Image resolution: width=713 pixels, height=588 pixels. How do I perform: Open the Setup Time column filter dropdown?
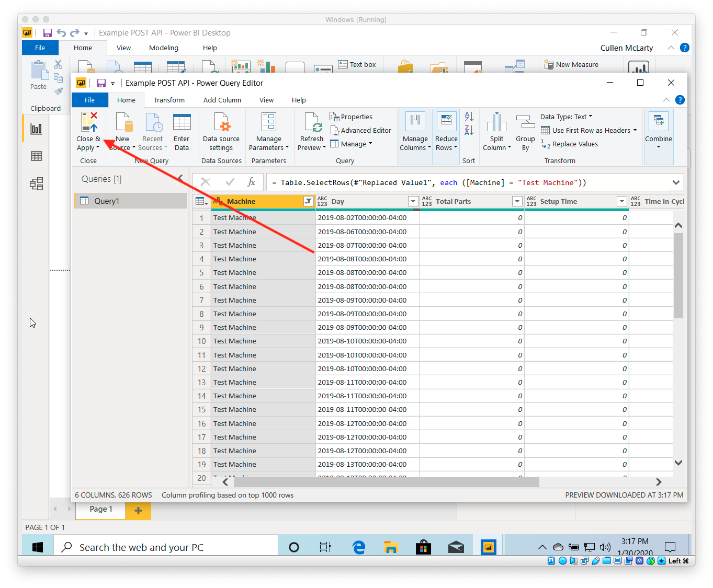tap(621, 201)
